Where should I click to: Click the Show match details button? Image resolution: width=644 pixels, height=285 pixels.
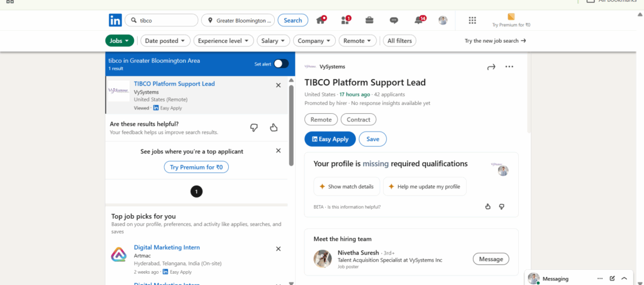(347, 187)
